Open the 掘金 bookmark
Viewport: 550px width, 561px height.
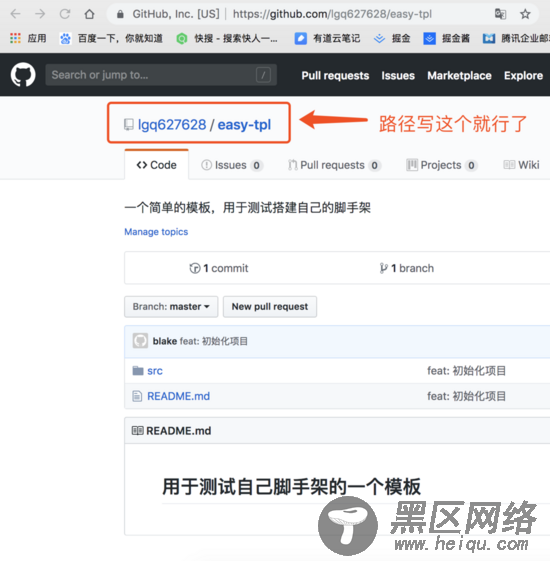[x=392, y=38]
